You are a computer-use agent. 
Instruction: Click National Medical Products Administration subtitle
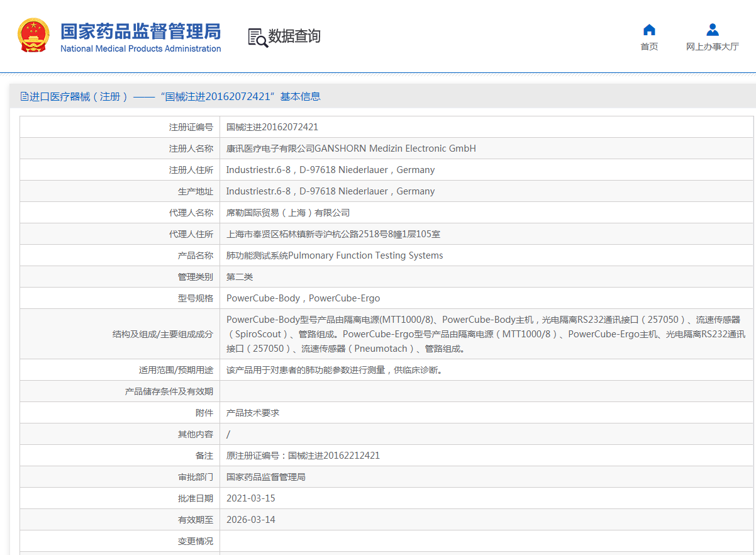click(141, 49)
